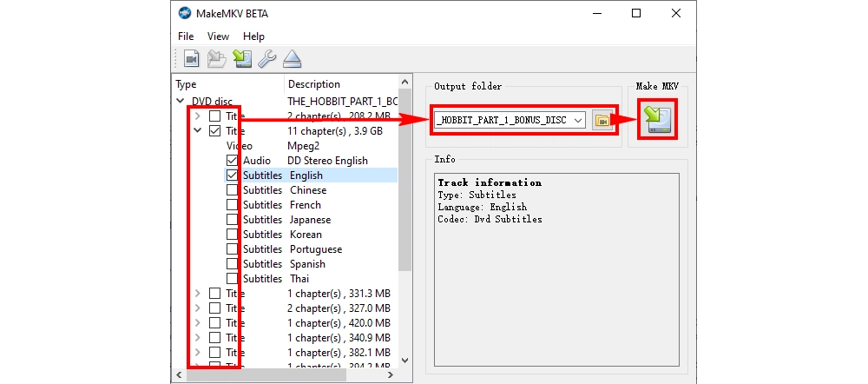
Task: Check the 1 chapter(s) 420.0 MB title
Action: (214, 323)
